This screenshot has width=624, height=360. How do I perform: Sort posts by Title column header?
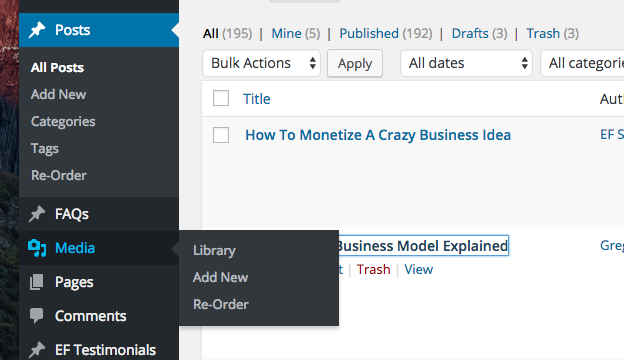pos(257,99)
